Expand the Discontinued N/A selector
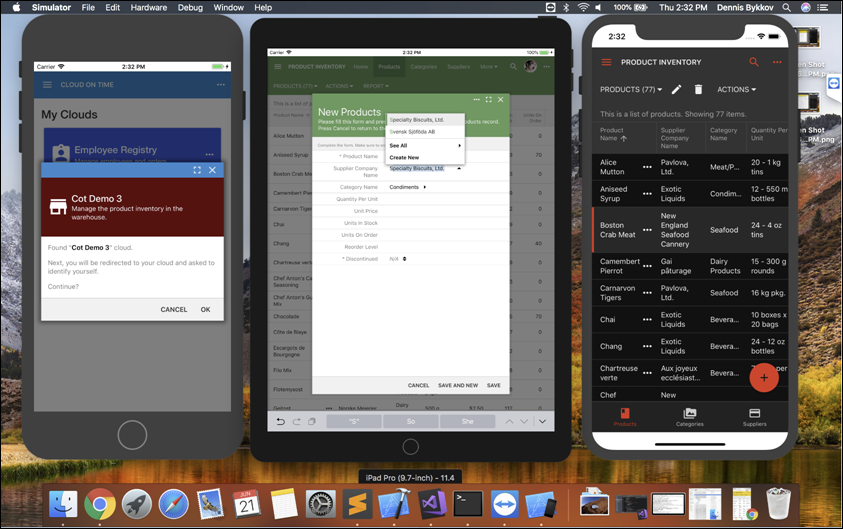Screen dimensions: 843x529 point(398,259)
